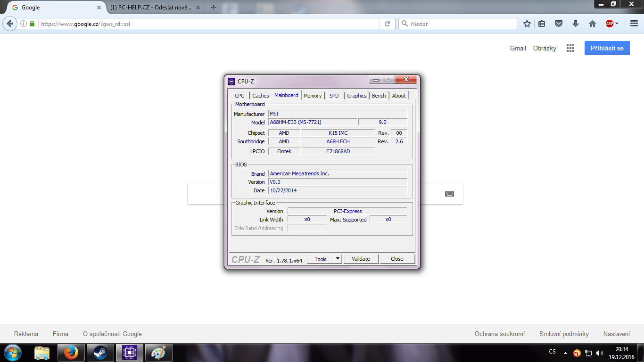Expand the Tools dropdown arrow in CPU-Z
The height and width of the screenshot is (362, 644).
338,259
